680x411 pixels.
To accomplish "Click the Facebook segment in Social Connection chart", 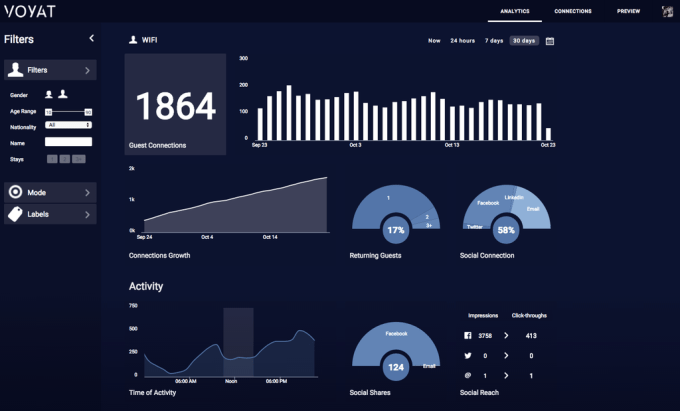I will point(488,203).
